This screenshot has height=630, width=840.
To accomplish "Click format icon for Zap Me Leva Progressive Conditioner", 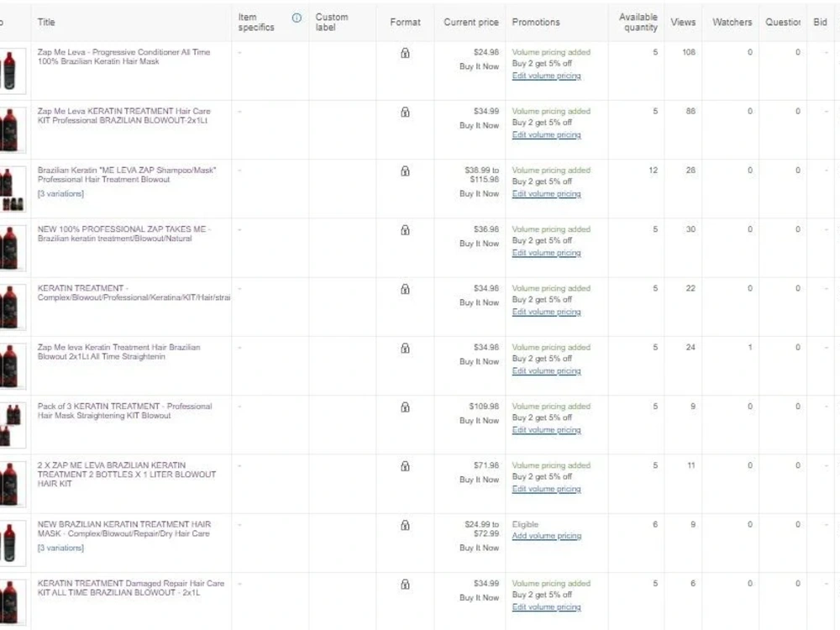I will tap(405, 52).
